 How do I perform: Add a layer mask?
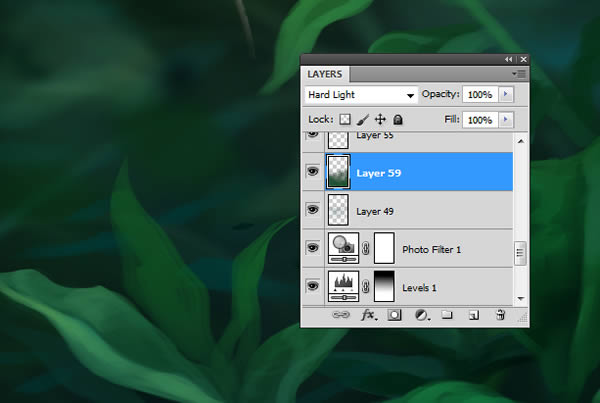tap(395, 315)
